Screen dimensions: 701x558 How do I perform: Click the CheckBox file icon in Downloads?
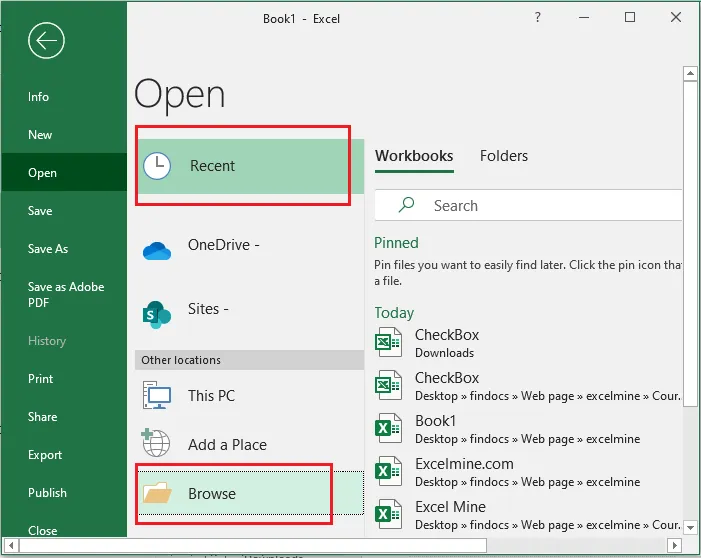388,342
